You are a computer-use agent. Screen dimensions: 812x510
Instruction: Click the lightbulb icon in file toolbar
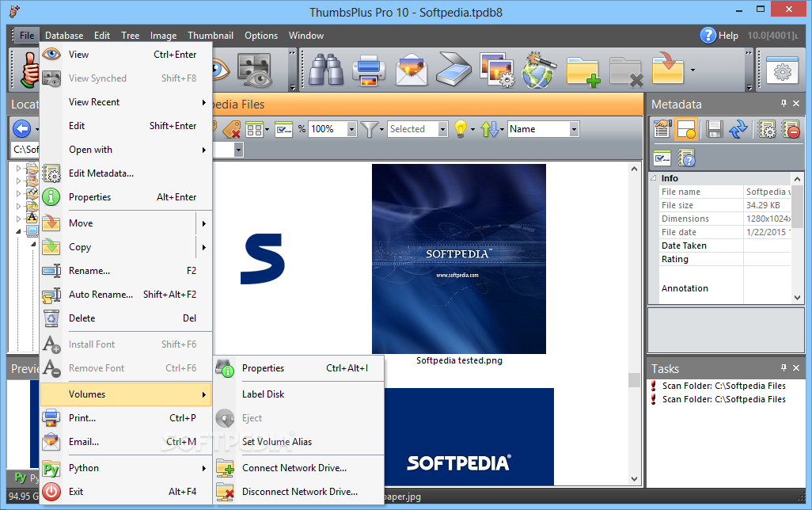coord(461,128)
